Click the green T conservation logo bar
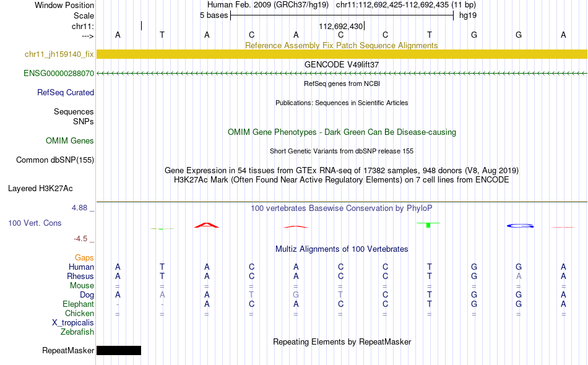 click(x=428, y=225)
